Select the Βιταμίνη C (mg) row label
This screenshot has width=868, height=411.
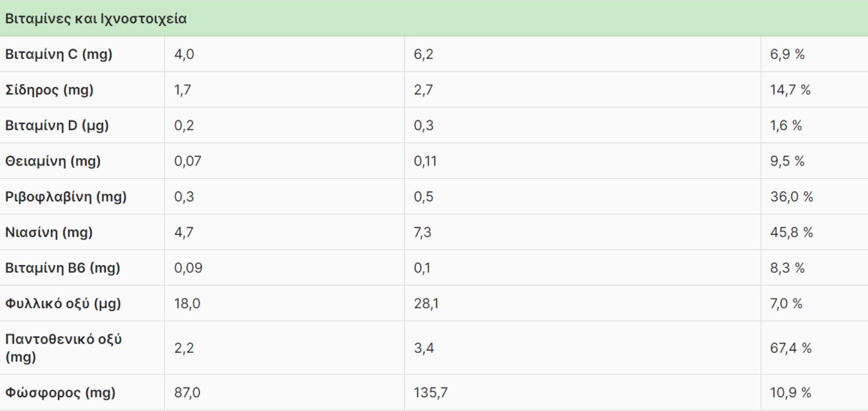click(x=59, y=54)
